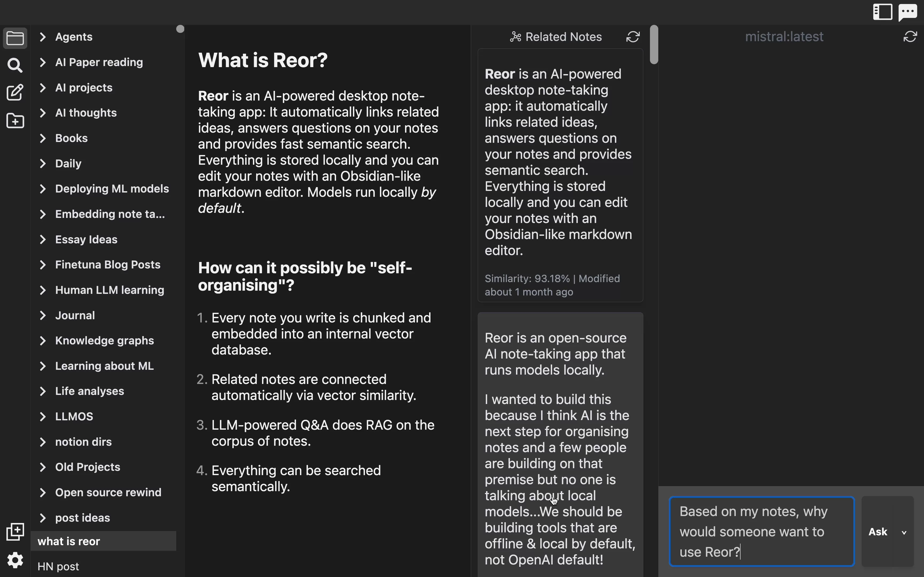Expand the Journal folder chevron

(43, 315)
